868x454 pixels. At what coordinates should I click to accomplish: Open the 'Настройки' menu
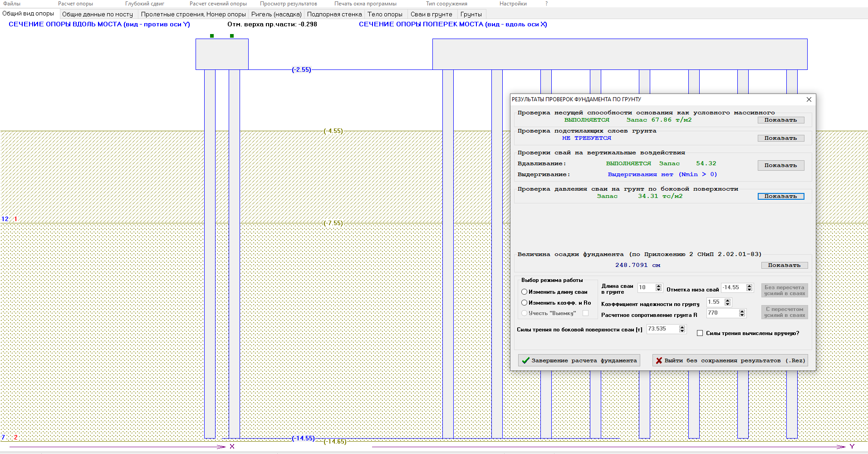(513, 4)
